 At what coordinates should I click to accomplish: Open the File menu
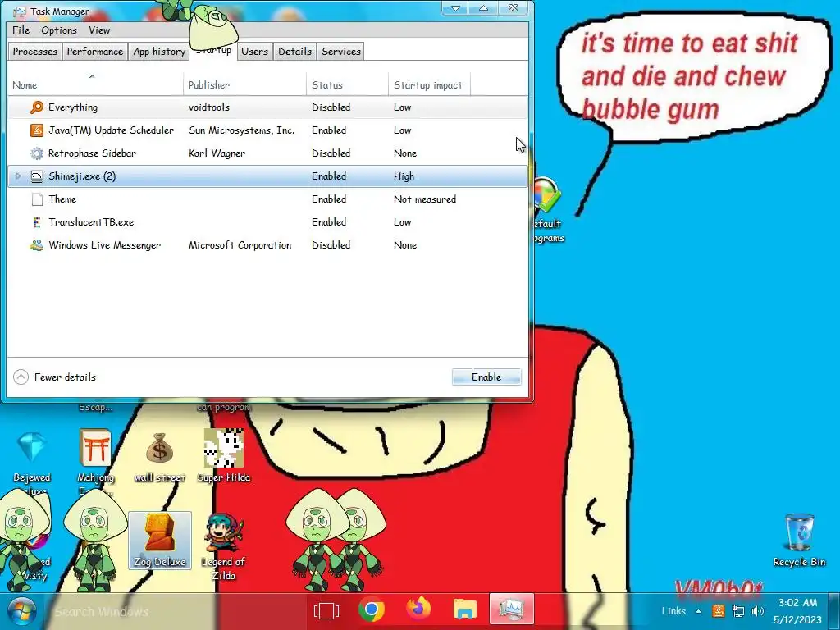[21, 30]
